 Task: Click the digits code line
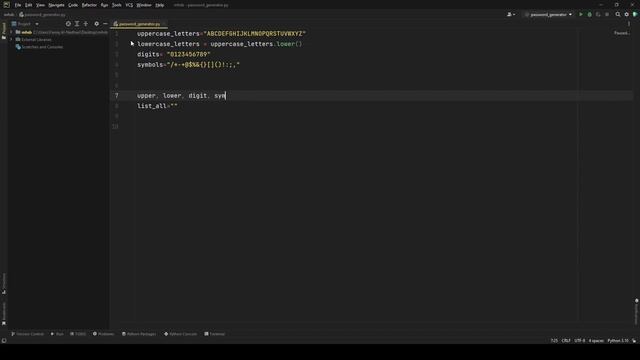click(174, 54)
